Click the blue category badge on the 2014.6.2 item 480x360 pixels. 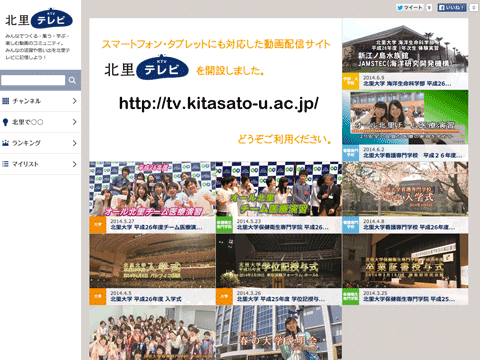pos(351,153)
